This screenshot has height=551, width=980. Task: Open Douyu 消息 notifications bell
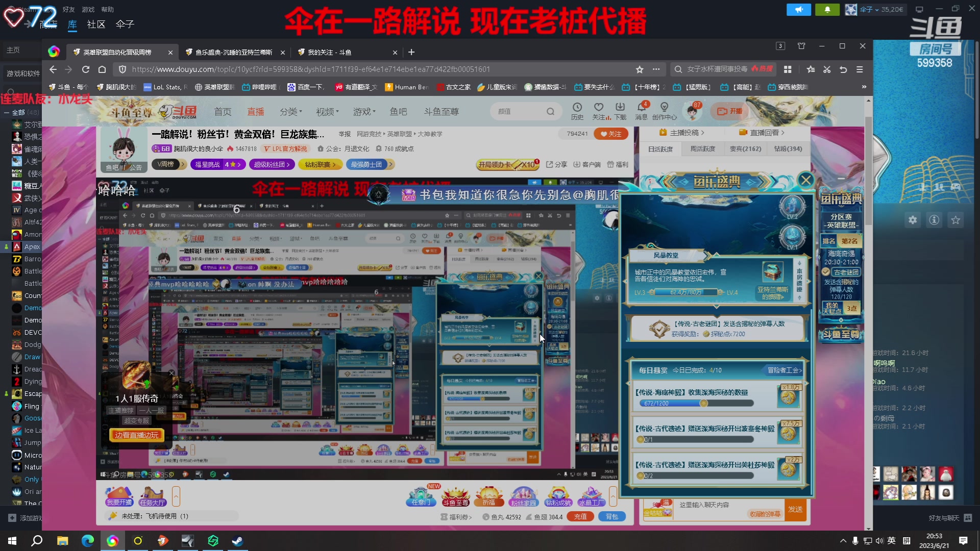click(x=642, y=111)
